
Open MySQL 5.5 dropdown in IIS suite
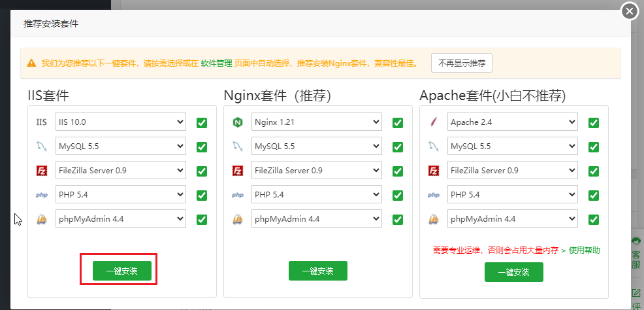[x=121, y=146]
